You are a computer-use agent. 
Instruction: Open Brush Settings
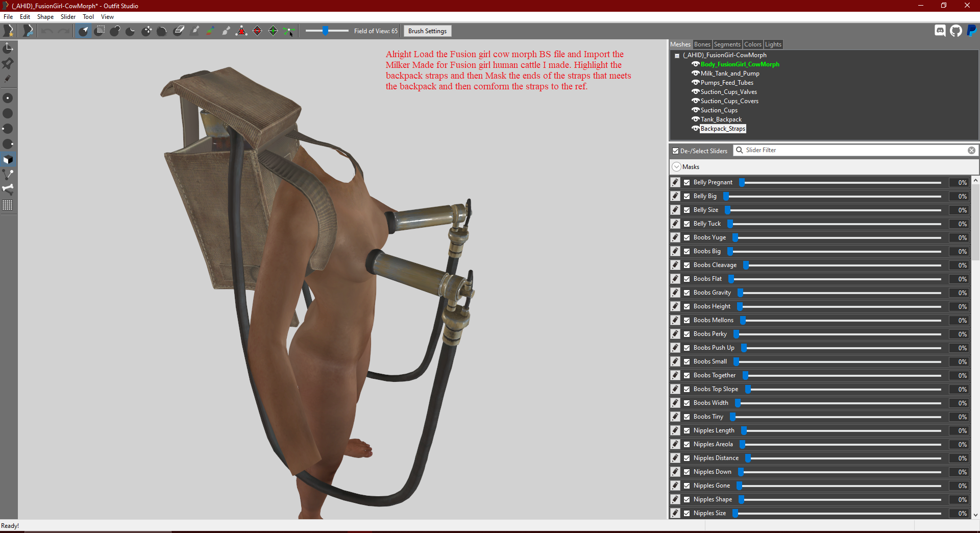(x=427, y=31)
